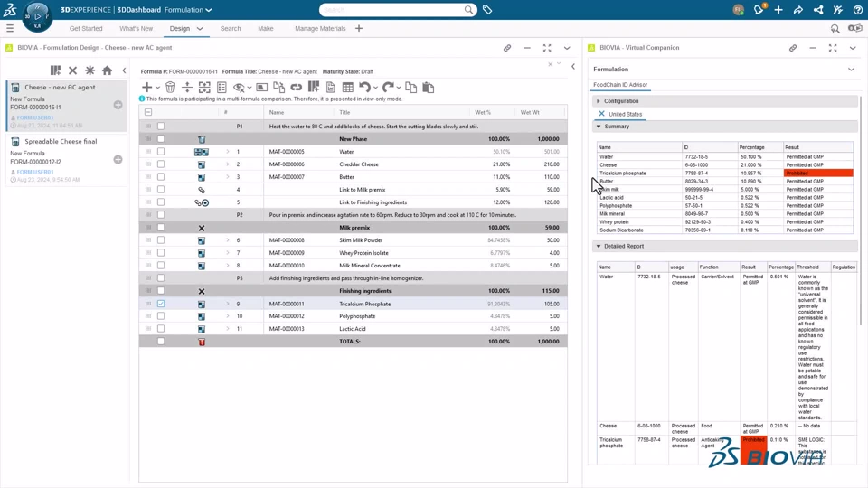
Task: Switch to the Search tab
Action: pyautogui.click(x=231, y=28)
